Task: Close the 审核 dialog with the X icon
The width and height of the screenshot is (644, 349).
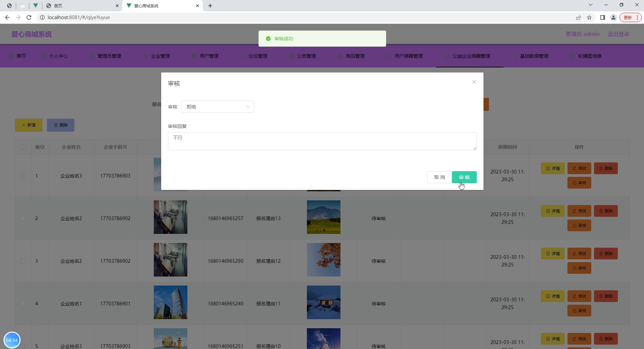Action: pyautogui.click(x=474, y=82)
